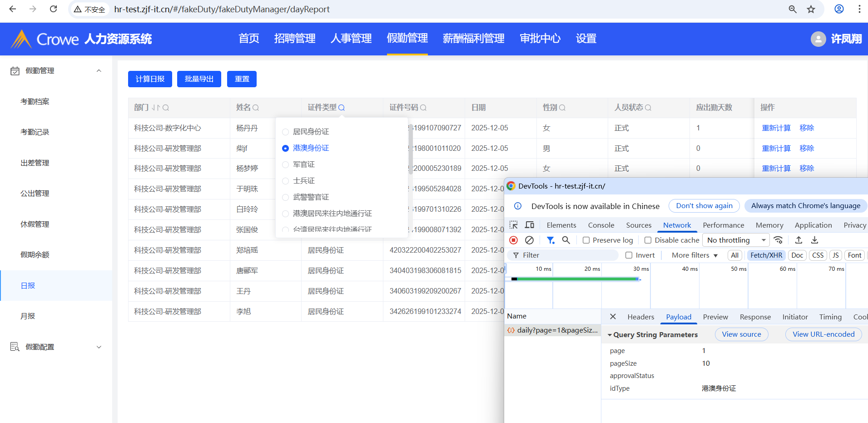Toggle the device toolbar icon
Screen dimensions: 868x423
[x=530, y=225]
